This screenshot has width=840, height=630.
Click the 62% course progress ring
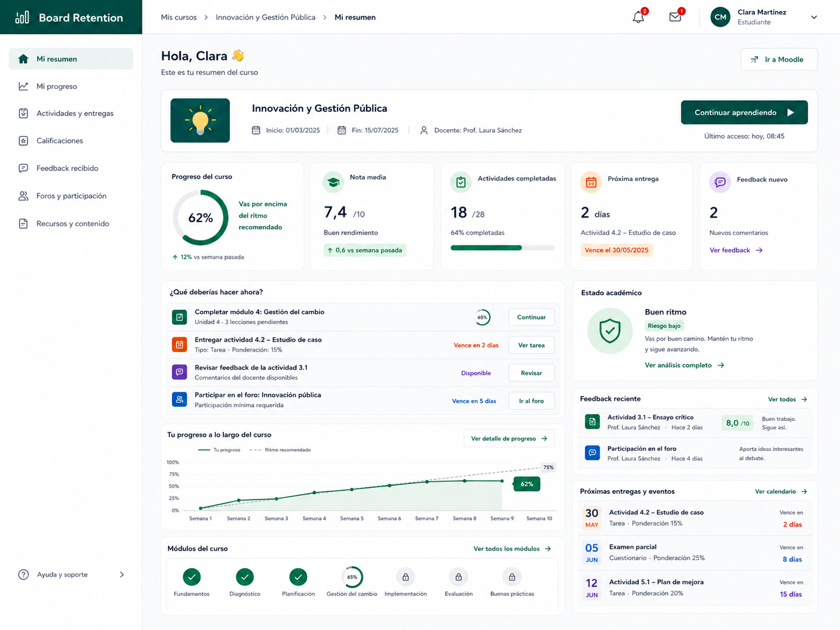(201, 218)
